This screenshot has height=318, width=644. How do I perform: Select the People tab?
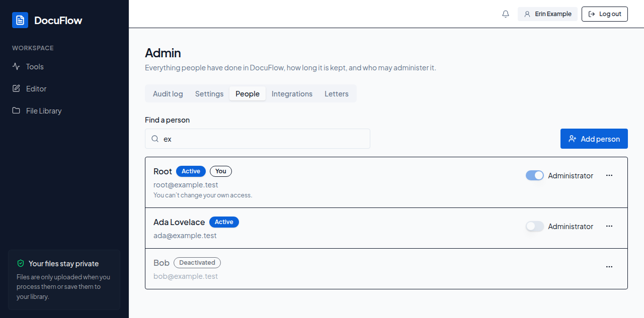[248, 93]
